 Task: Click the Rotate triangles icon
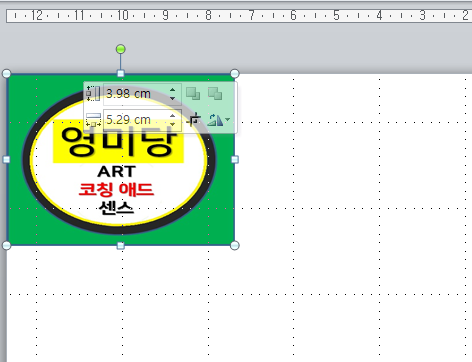[x=215, y=119]
